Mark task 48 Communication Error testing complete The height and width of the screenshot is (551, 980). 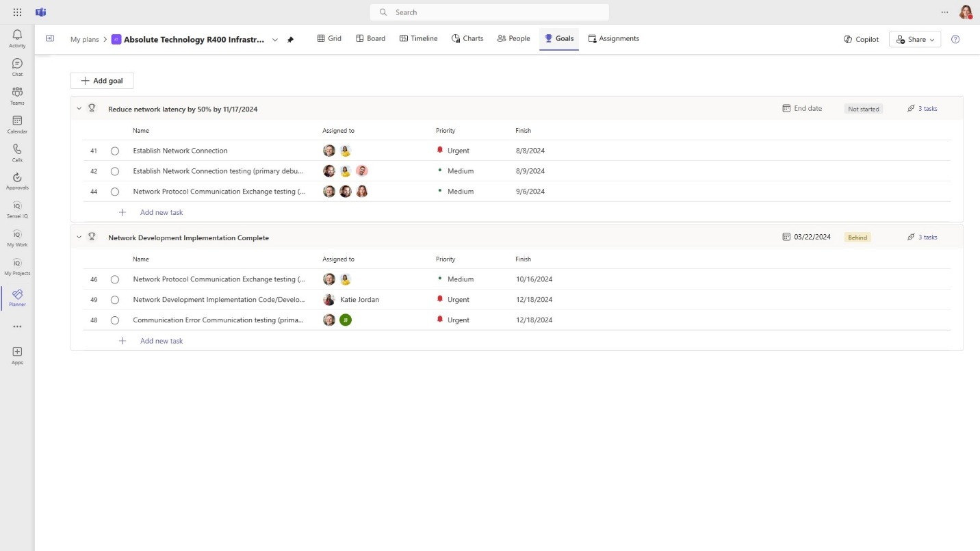[x=114, y=320]
